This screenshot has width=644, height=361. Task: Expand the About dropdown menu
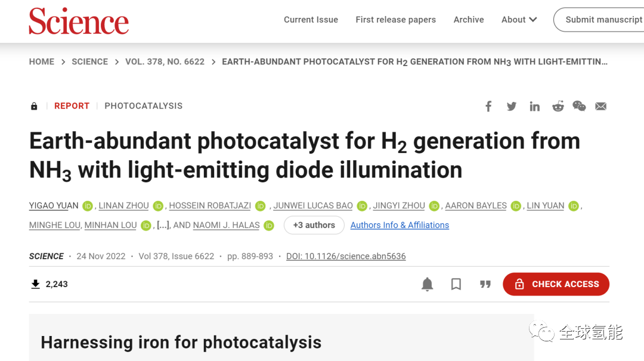coord(519,20)
